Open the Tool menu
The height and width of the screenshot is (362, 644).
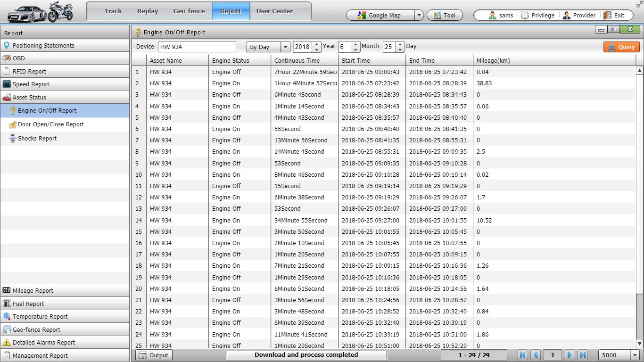coord(445,15)
